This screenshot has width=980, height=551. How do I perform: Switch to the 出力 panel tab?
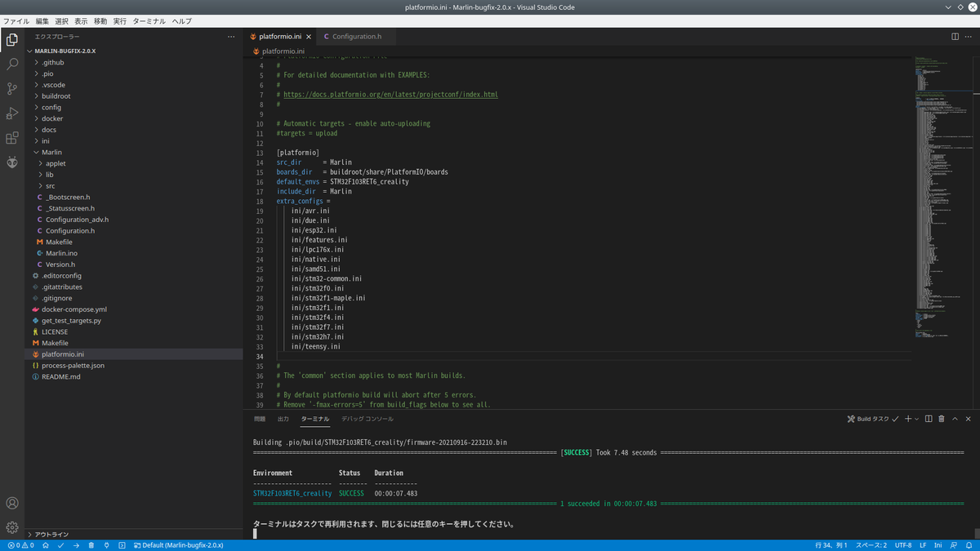[x=283, y=419]
